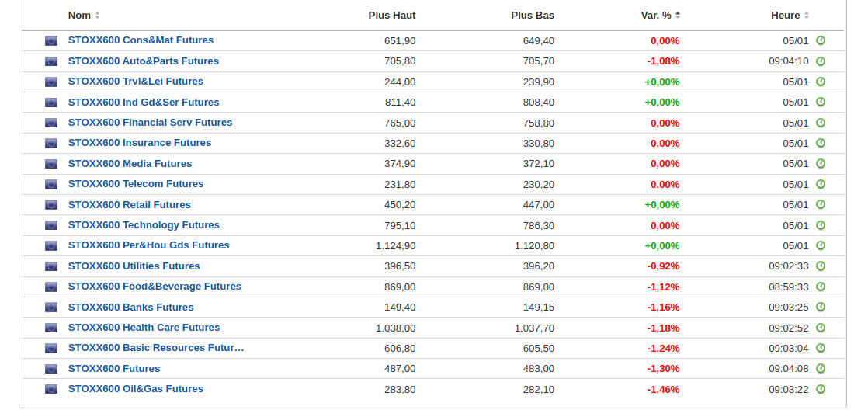The width and height of the screenshot is (868, 417).
Task: Click the clock icon in the Food&Beverage row
Action: point(821,287)
